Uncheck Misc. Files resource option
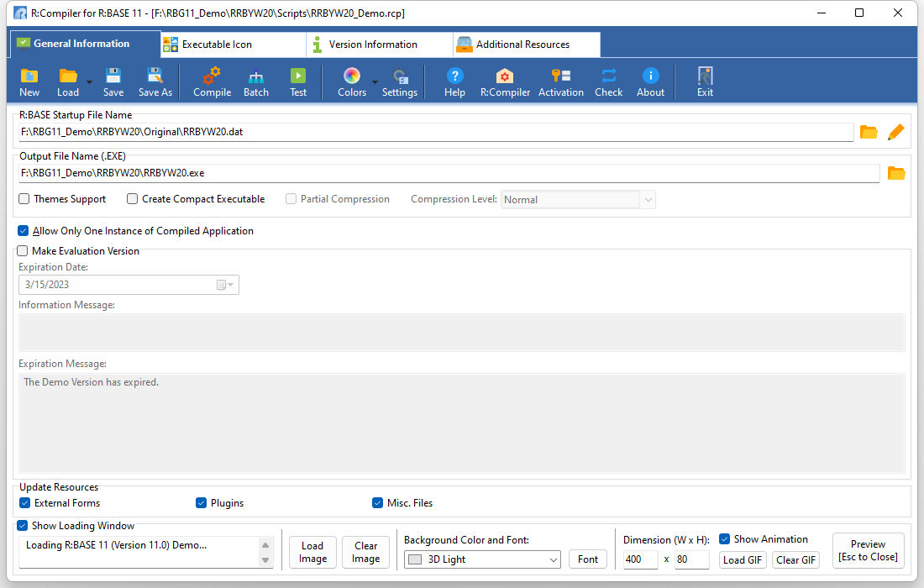The height and width of the screenshot is (588, 924). (378, 503)
